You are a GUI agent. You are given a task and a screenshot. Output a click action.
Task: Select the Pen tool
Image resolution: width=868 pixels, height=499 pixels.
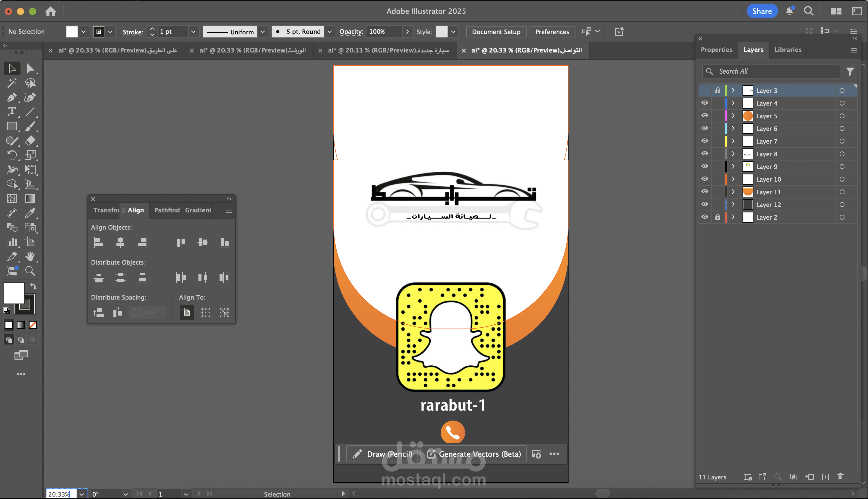[11, 97]
